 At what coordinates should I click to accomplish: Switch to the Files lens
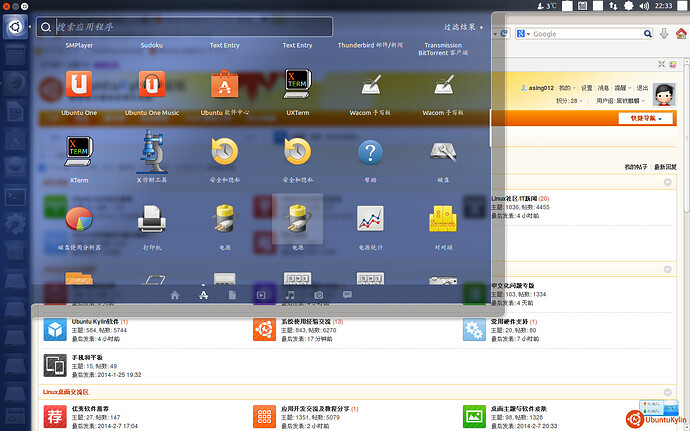click(232, 295)
